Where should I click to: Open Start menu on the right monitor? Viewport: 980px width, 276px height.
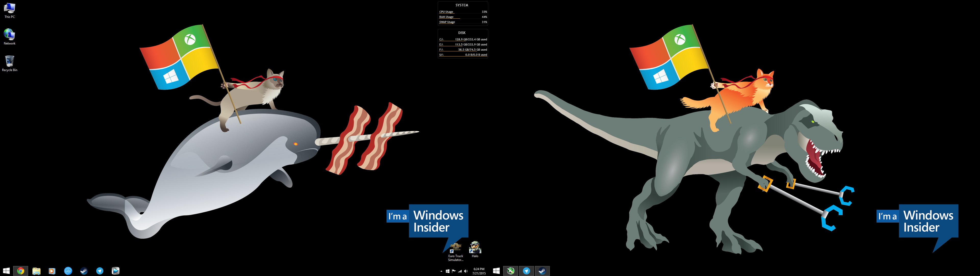pos(496,271)
